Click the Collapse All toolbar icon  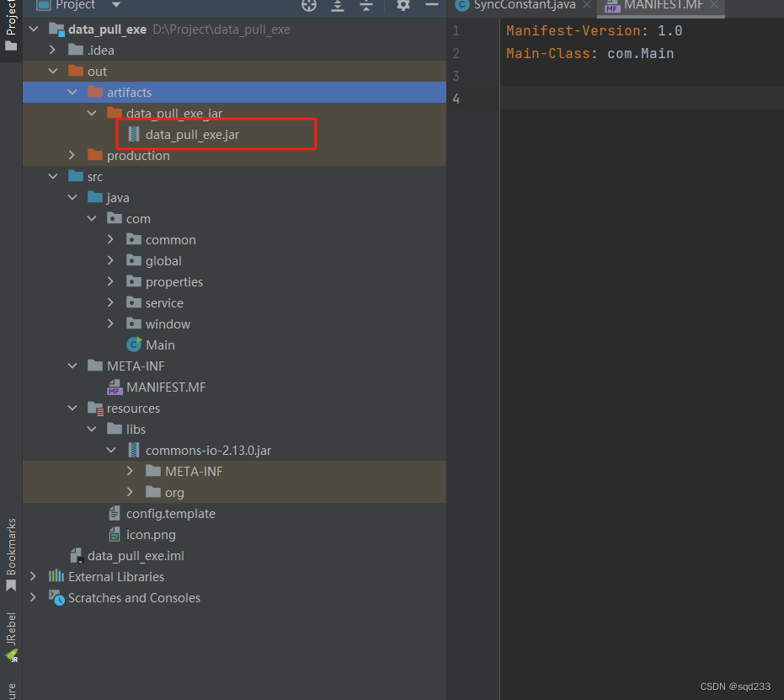point(366,5)
